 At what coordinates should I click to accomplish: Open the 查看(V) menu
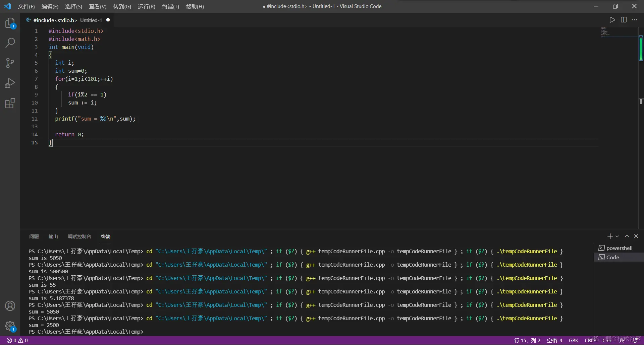pyautogui.click(x=98, y=6)
